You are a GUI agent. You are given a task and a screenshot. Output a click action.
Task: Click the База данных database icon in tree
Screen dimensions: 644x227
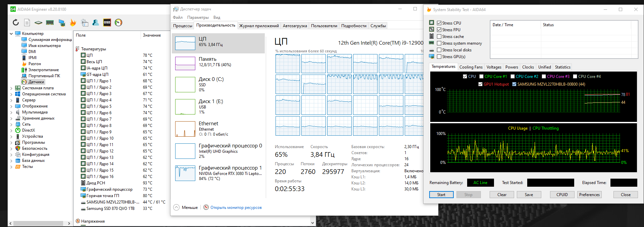pyautogui.click(x=18, y=161)
